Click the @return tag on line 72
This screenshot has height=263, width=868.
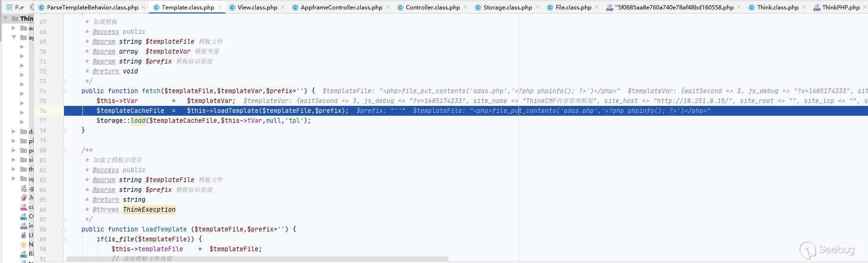pyautogui.click(x=105, y=71)
